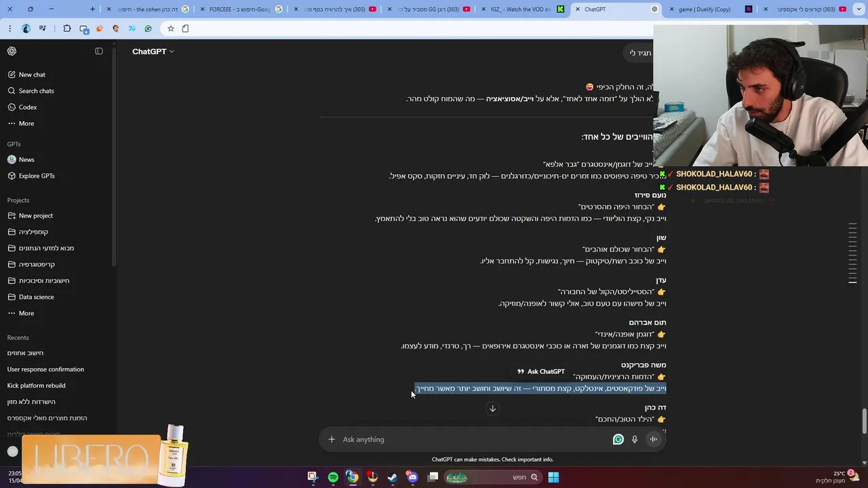Open the Snipping Tool taskbar icon
The height and width of the screenshot is (488, 868).
pos(312,477)
